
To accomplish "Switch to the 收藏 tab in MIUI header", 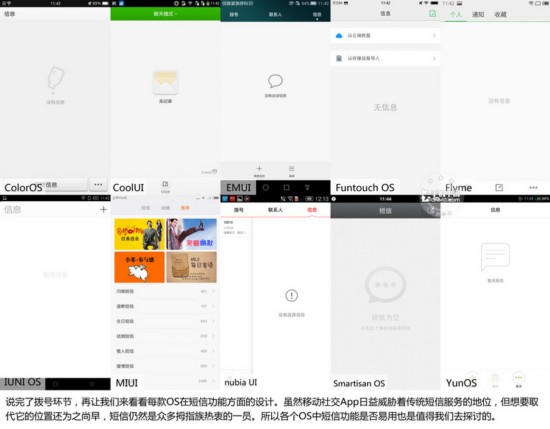I will tap(165, 208).
